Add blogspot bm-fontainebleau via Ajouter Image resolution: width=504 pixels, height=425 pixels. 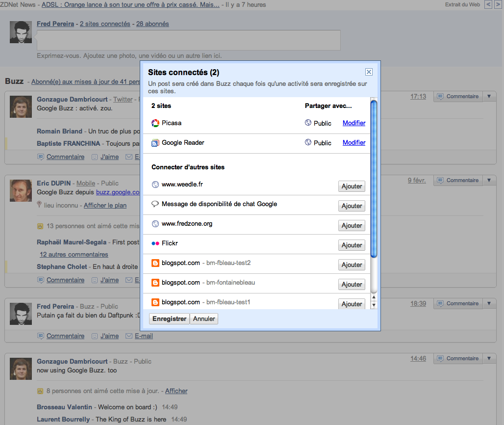tap(352, 285)
